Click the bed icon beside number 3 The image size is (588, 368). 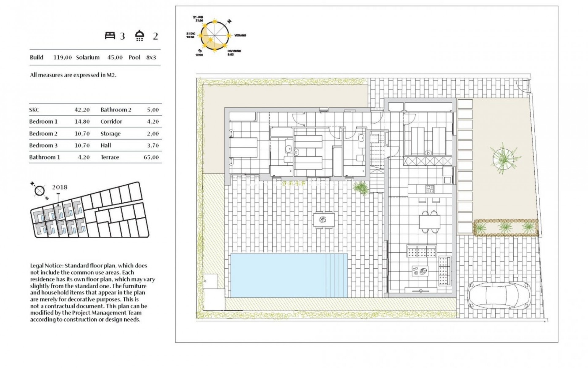110,36
